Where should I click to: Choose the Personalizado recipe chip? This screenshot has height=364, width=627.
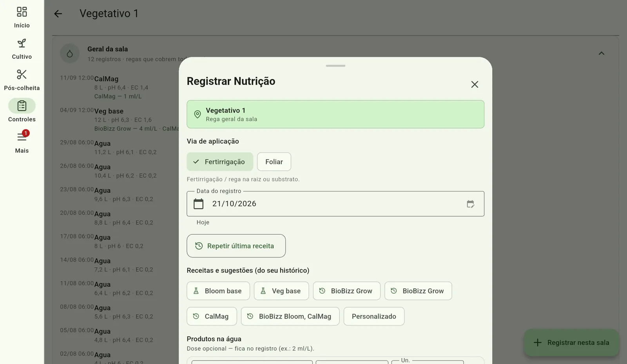click(374, 316)
